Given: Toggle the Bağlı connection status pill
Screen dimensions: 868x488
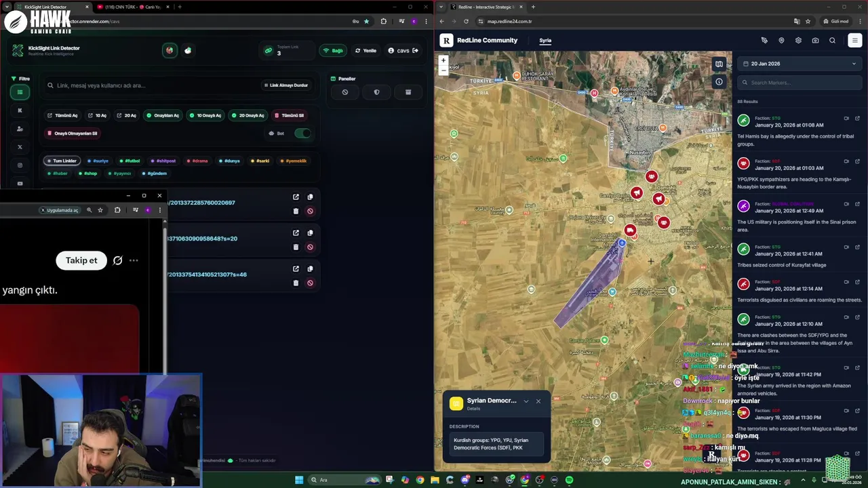Looking at the screenshot, I should [x=333, y=51].
